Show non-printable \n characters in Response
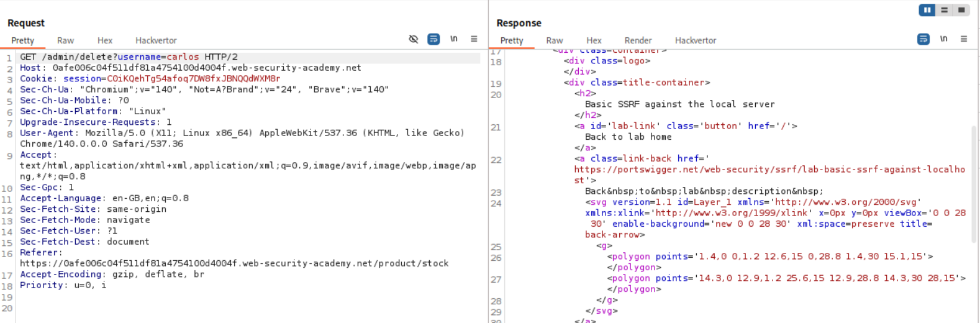980x323 pixels. pos(943,39)
